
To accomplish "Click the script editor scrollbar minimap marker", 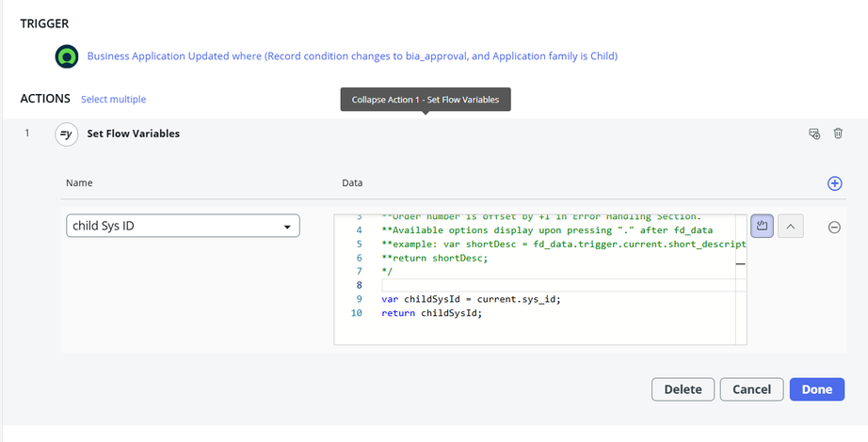I will point(741,264).
